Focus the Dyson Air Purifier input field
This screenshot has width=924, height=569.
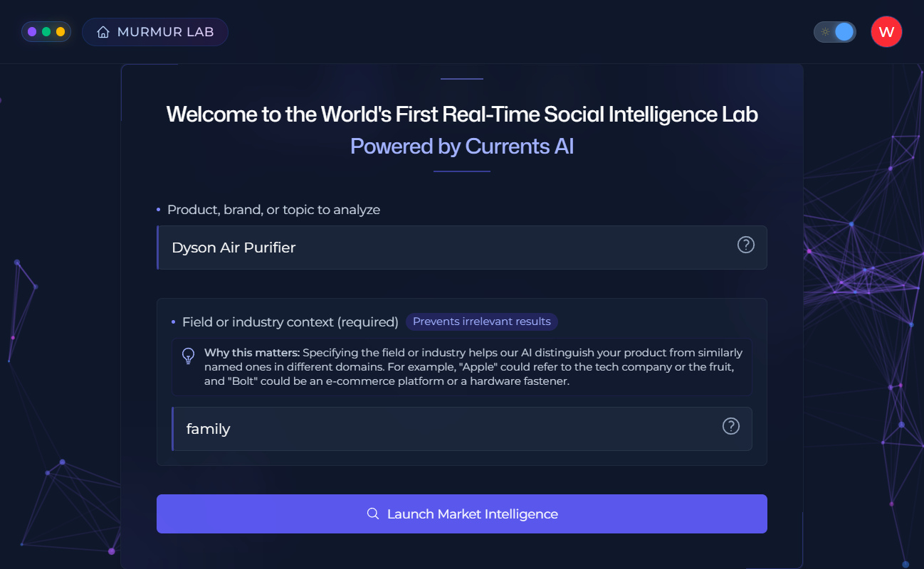[x=462, y=248]
